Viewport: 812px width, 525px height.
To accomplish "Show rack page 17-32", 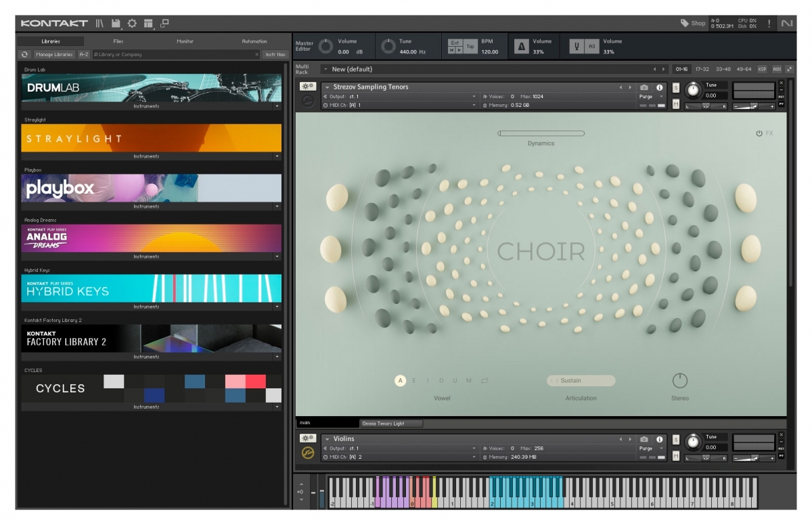I will pos(702,69).
